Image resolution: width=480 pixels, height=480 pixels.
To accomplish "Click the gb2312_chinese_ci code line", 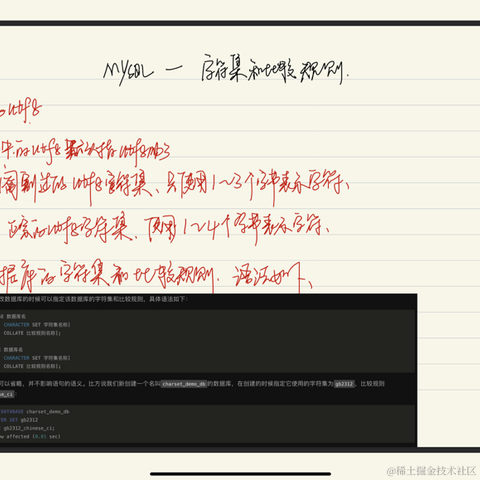I will tap(28, 428).
